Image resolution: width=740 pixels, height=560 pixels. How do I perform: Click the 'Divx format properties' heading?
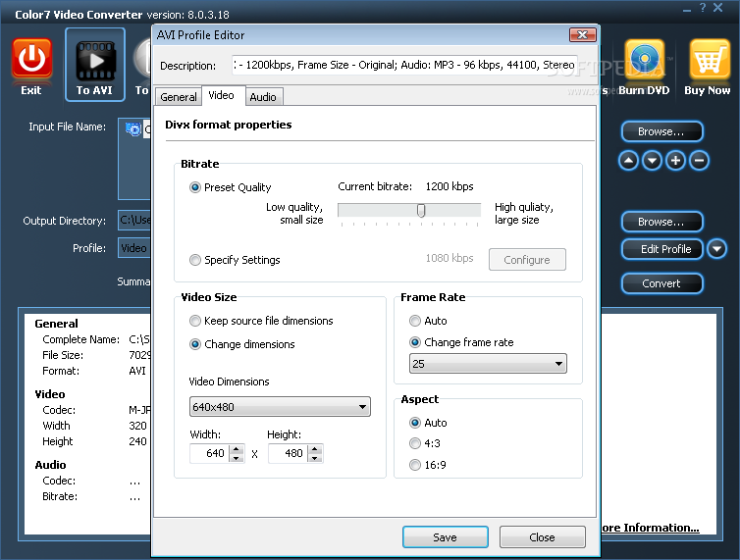(229, 125)
